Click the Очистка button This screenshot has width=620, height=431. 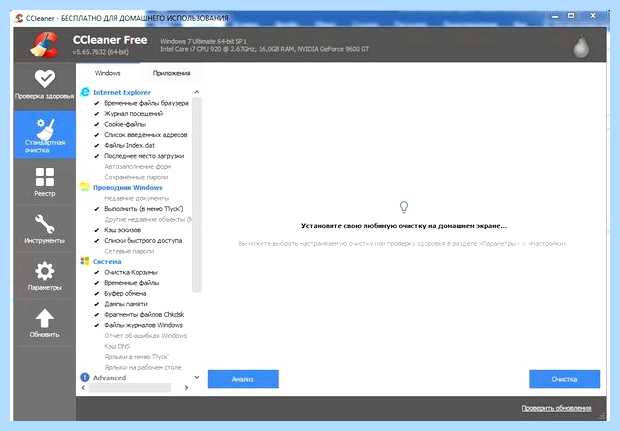tap(565, 379)
